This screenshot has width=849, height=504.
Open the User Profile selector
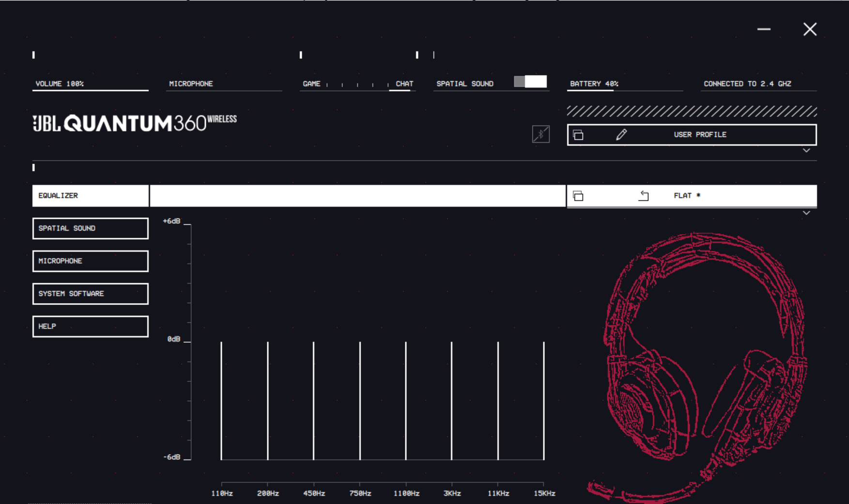pyautogui.click(x=692, y=135)
